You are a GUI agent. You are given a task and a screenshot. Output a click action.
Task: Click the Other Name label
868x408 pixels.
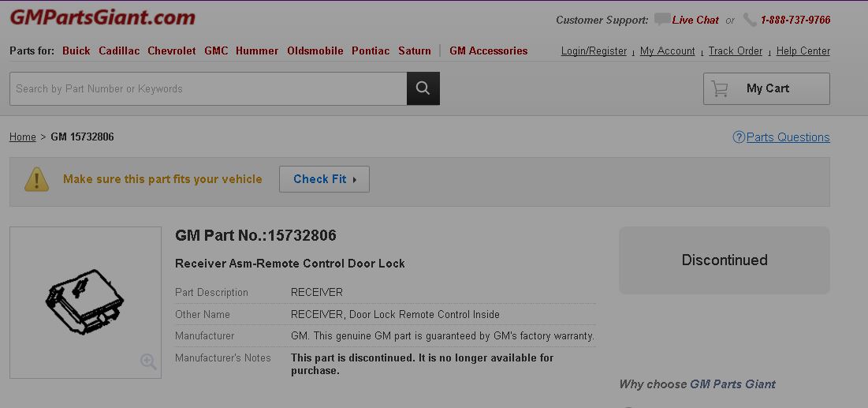click(x=202, y=314)
